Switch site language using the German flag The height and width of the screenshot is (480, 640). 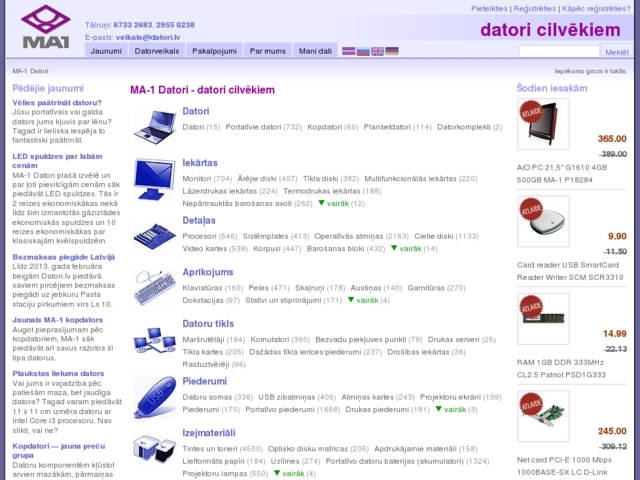tap(392, 50)
